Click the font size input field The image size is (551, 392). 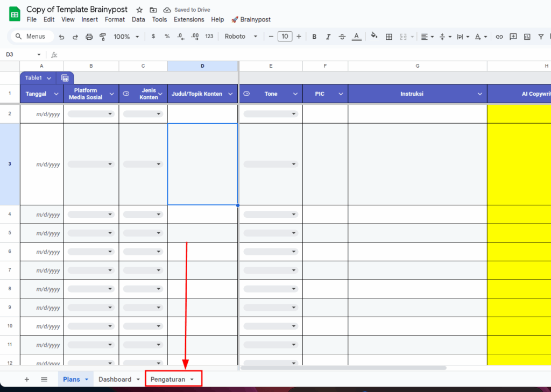285,37
